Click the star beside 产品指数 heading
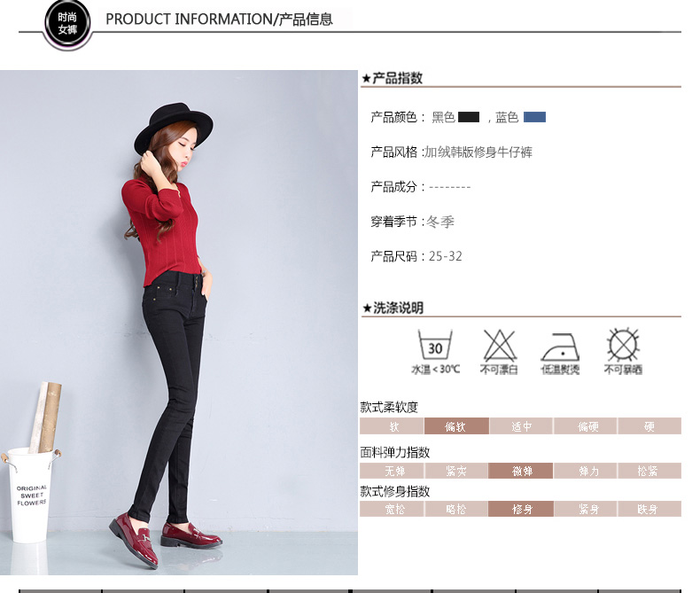 coord(366,79)
